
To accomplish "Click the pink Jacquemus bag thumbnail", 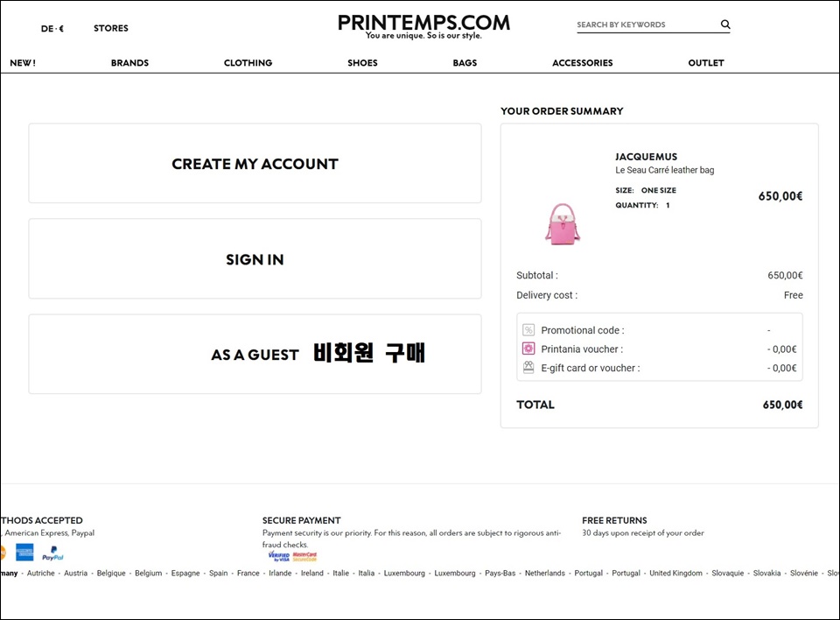I will tap(563, 224).
